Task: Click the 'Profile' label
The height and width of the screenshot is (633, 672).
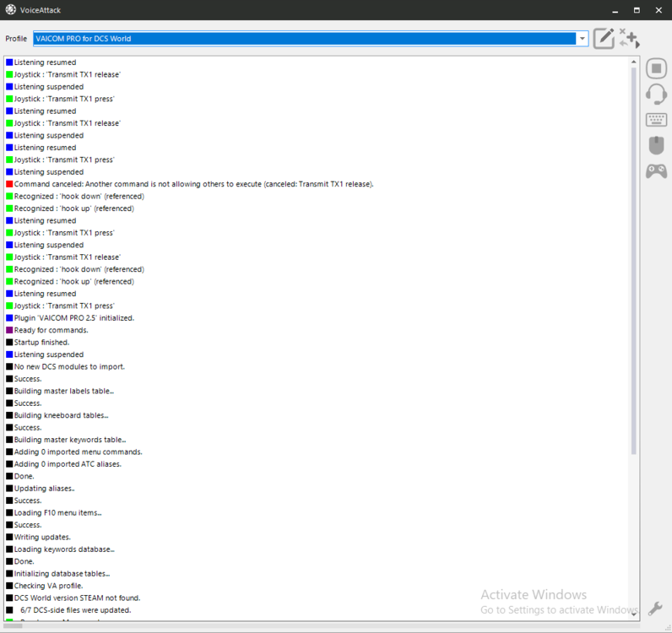Action: click(x=16, y=39)
